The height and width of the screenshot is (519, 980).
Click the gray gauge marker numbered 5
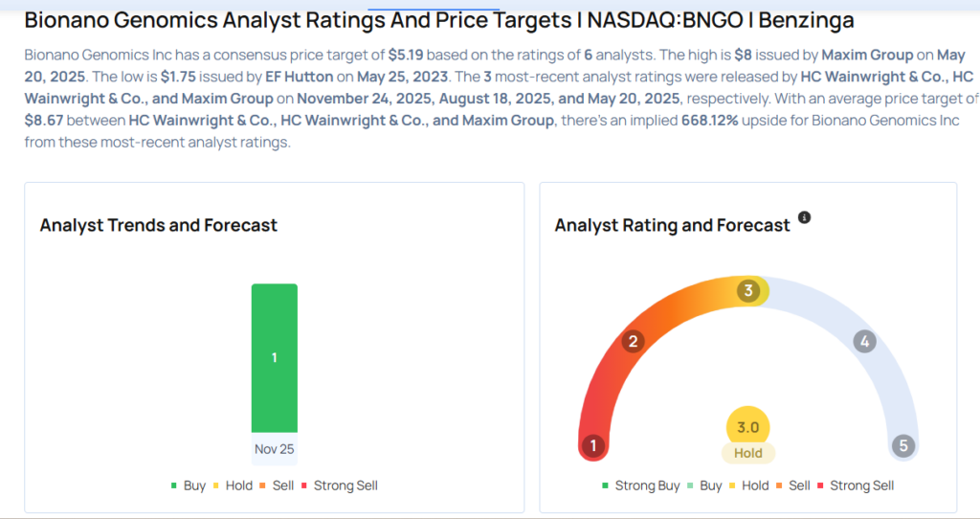[902, 446]
